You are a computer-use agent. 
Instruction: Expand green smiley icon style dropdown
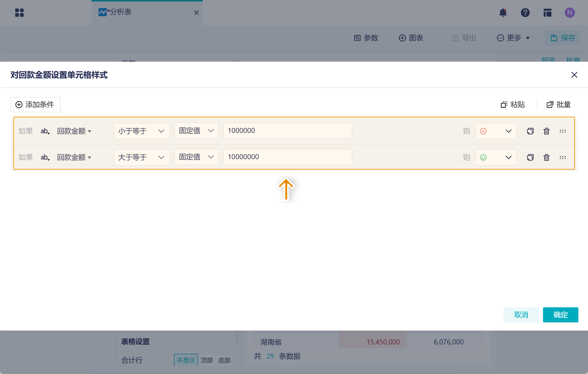pos(496,157)
